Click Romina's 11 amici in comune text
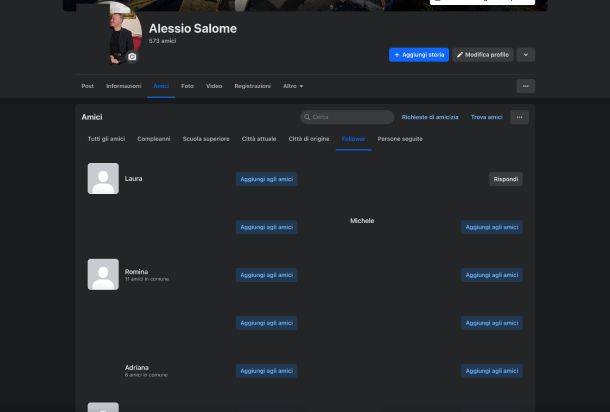Viewport: 610px width, 412px height. pyautogui.click(x=147, y=279)
